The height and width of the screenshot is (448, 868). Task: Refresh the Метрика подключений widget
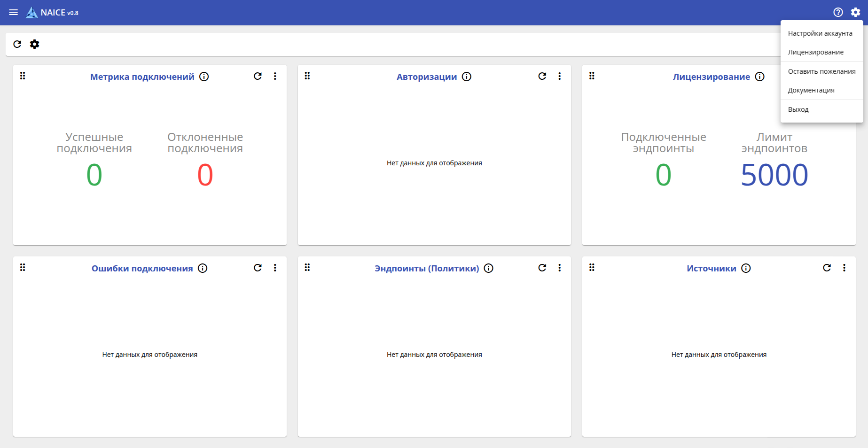coord(258,76)
